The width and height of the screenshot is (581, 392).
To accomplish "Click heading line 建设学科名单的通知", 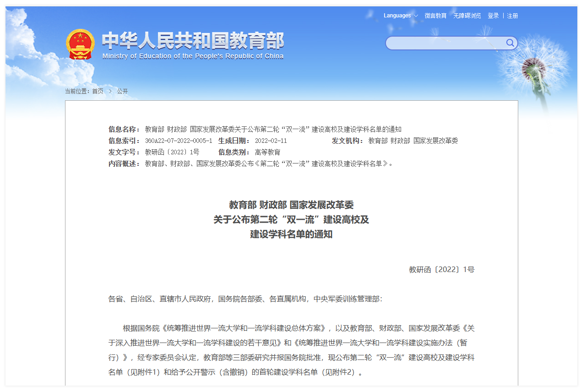I will pyautogui.click(x=291, y=235).
